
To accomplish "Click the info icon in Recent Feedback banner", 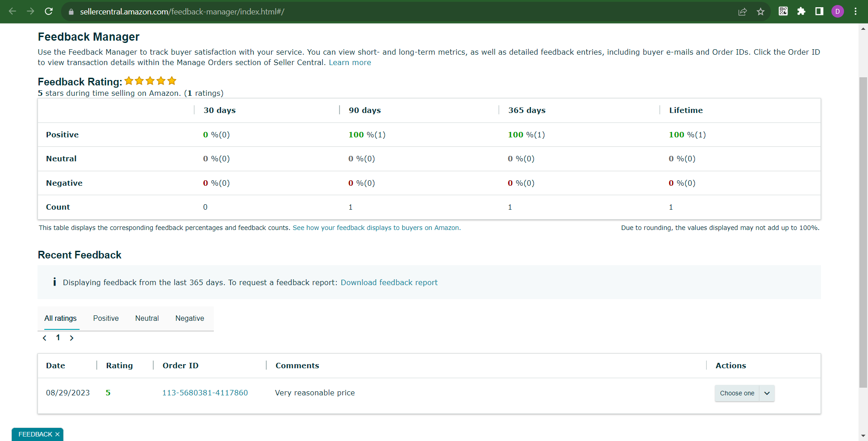I will point(54,282).
